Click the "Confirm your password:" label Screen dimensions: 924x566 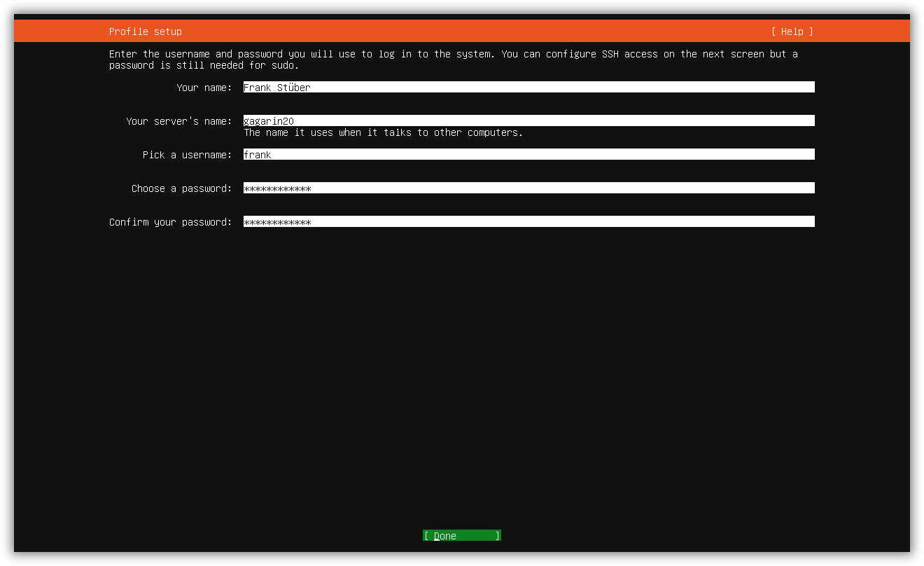click(x=171, y=222)
